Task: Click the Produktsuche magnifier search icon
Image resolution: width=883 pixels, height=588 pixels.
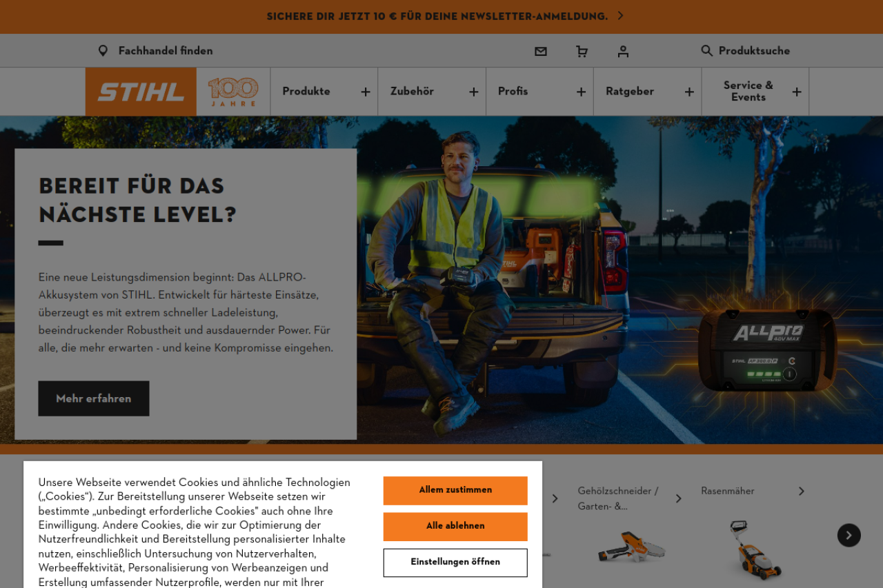Action: [x=707, y=51]
